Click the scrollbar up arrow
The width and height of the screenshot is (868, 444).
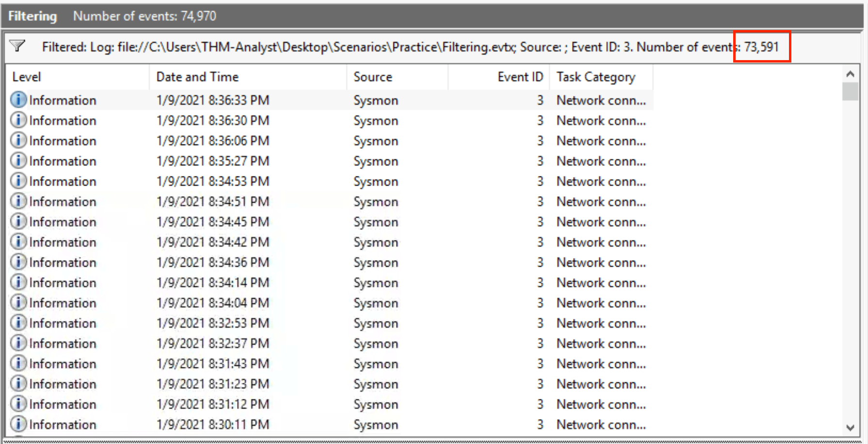coord(850,74)
